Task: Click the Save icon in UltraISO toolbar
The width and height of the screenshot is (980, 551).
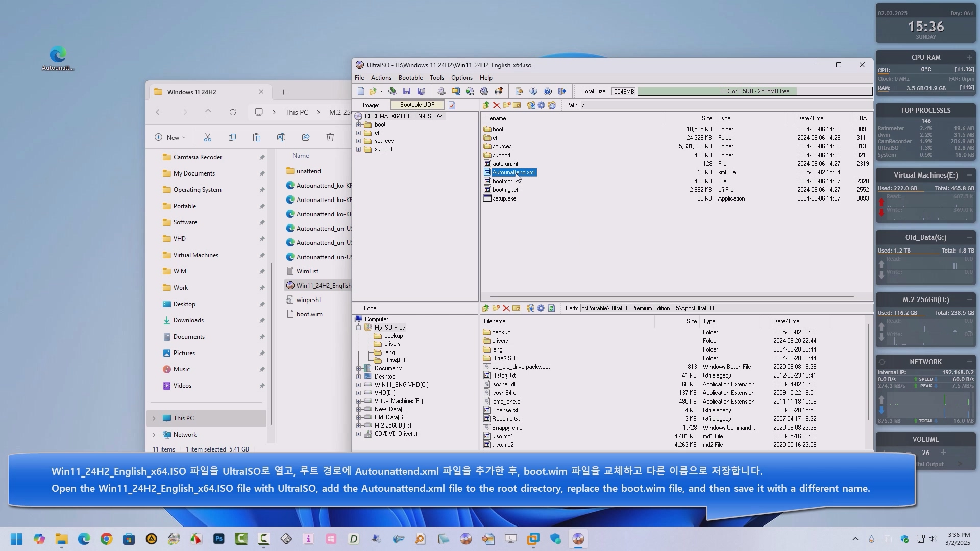Action: (407, 91)
